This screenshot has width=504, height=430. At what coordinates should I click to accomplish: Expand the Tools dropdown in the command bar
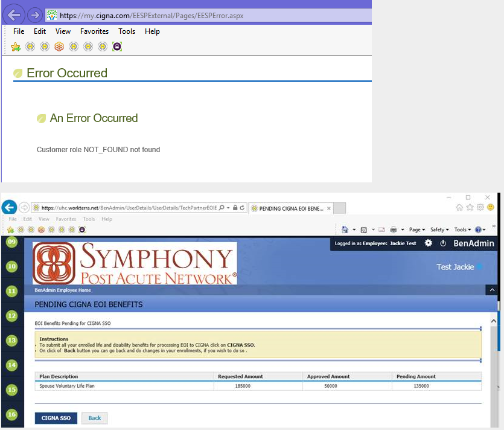point(462,229)
